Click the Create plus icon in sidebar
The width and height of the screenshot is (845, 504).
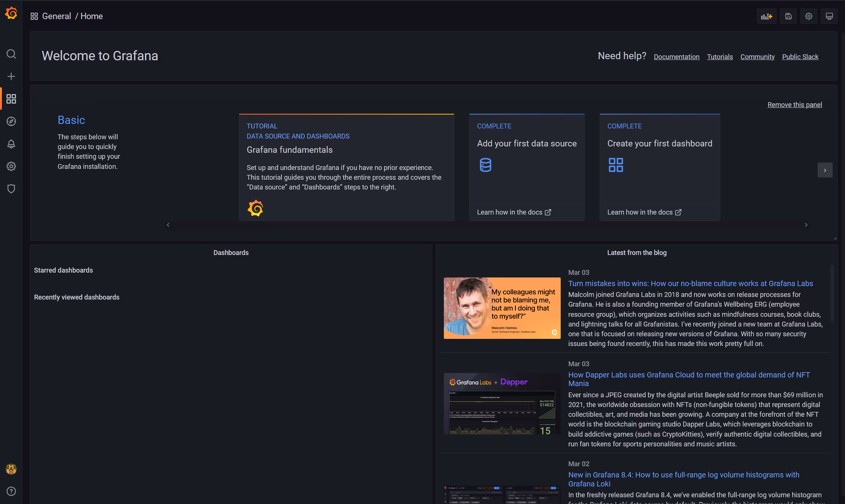11,77
